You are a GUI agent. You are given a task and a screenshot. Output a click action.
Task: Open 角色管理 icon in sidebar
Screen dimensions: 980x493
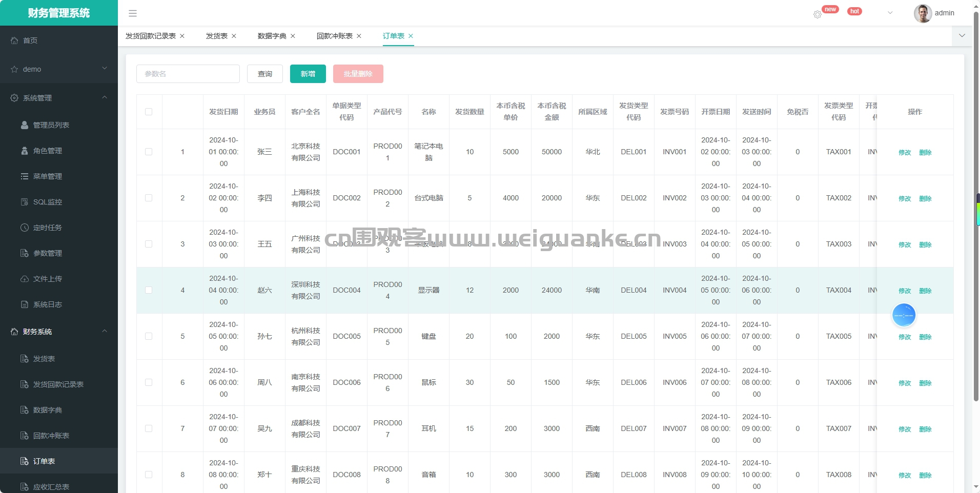click(x=25, y=151)
